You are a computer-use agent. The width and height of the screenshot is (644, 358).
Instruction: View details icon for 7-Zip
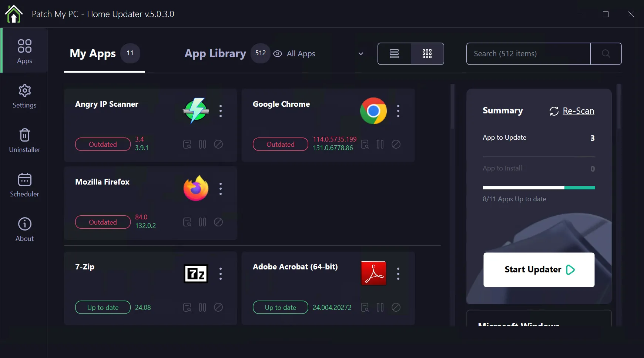tap(187, 307)
